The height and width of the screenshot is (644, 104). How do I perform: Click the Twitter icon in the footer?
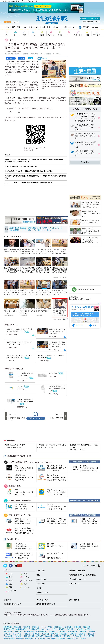point(5,565)
